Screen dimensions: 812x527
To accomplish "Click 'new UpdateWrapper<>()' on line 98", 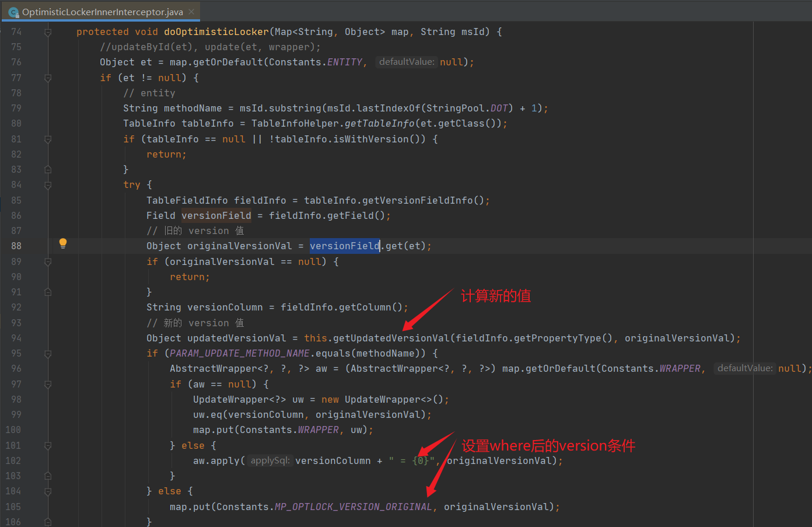I will [x=383, y=400].
